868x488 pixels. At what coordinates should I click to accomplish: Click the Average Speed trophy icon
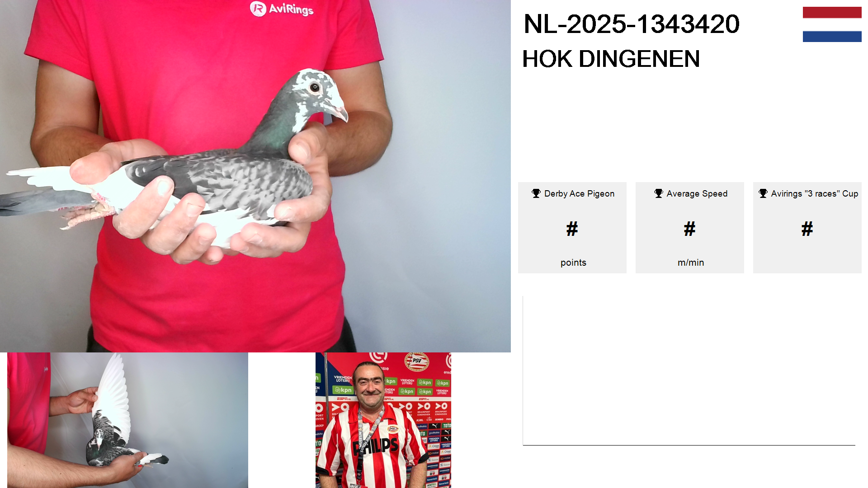pyautogui.click(x=659, y=193)
